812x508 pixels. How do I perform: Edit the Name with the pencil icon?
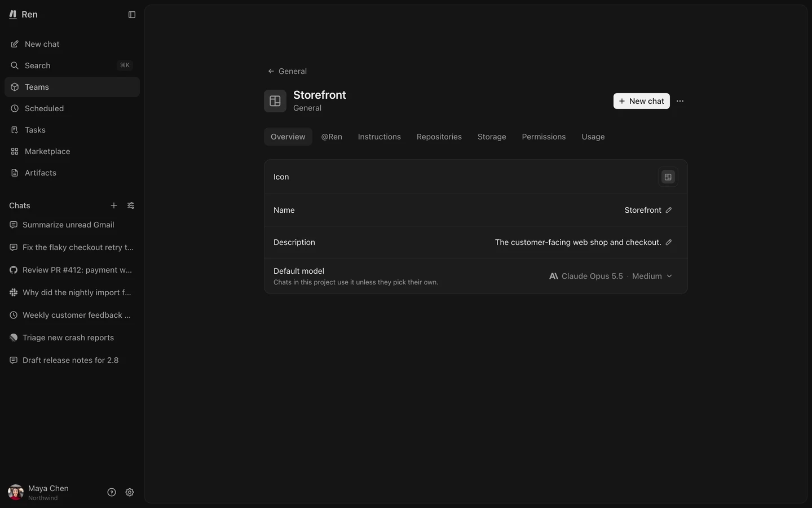click(669, 210)
